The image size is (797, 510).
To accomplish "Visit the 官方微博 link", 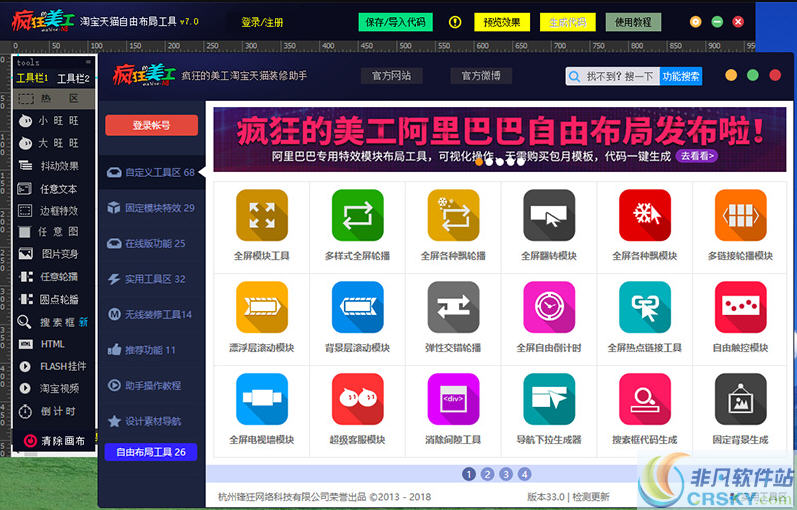I will (x=481, y=76).
